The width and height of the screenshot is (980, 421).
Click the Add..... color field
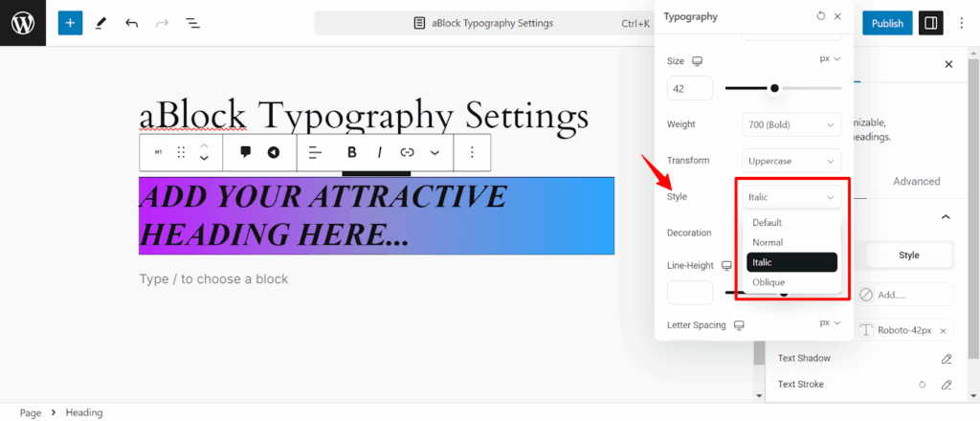point(904,295)
